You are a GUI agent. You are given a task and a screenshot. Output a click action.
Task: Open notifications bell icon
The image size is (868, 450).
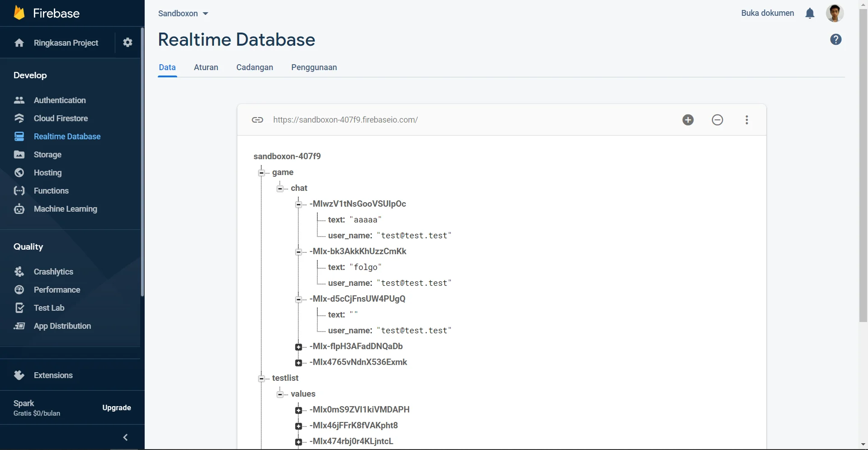810,13
